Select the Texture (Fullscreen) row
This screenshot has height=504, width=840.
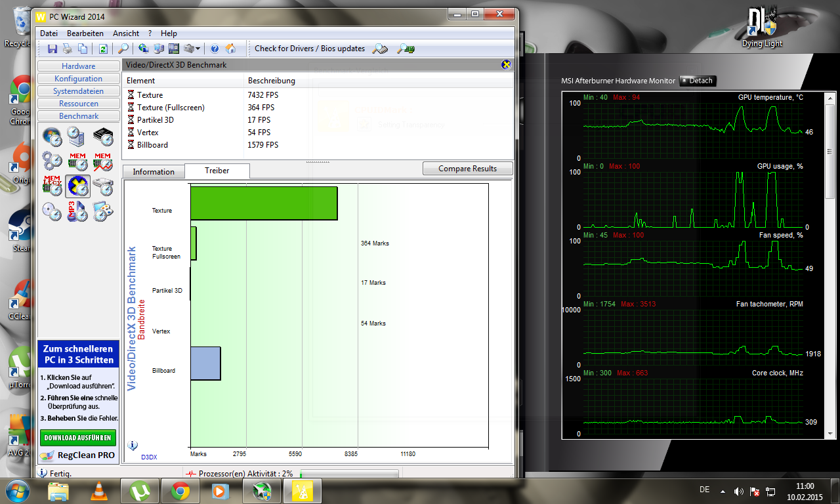pyautogui.click(x=318, y=108)
